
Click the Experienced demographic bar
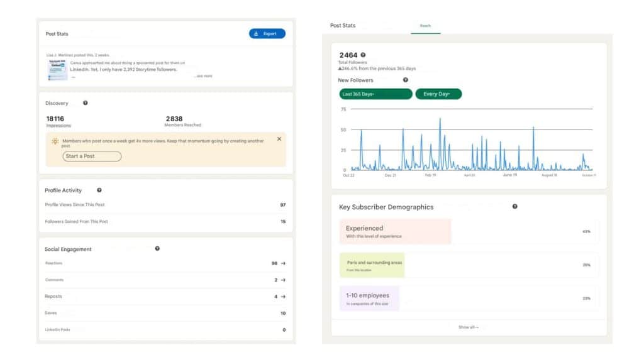395,231
